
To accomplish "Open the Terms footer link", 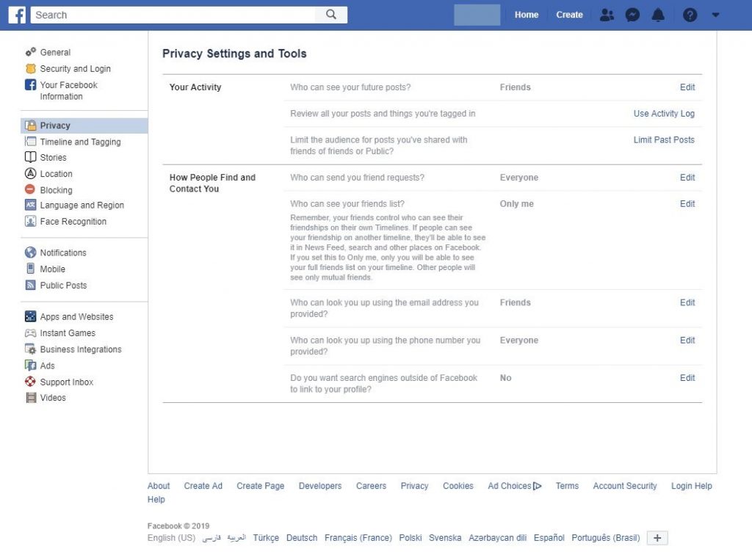I will point(568,486).
